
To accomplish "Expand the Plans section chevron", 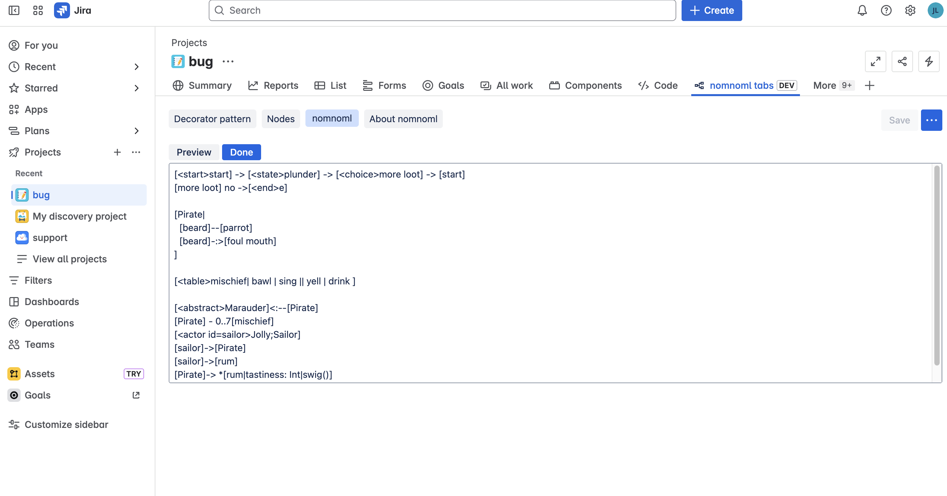I will tap(136, 131).
